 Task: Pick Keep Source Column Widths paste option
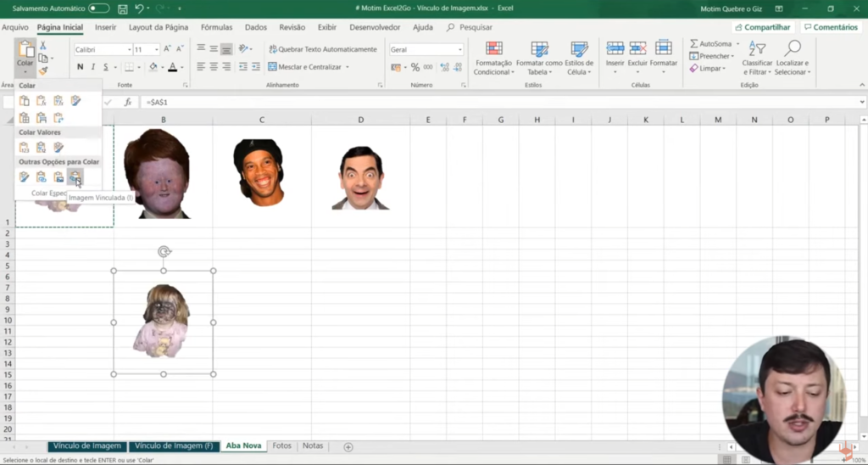click(41, 117)
